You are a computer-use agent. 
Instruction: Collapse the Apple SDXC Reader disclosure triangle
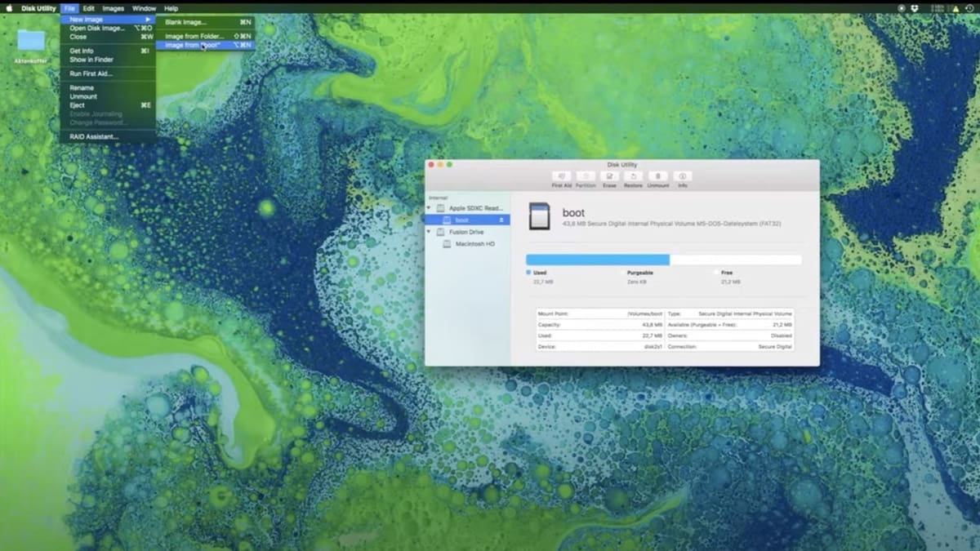430,208
